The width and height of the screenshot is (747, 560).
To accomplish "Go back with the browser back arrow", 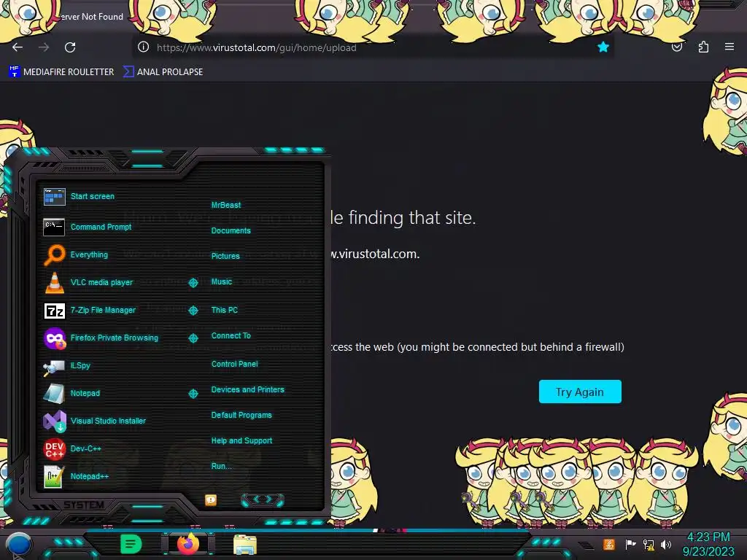I will (18, 47).
